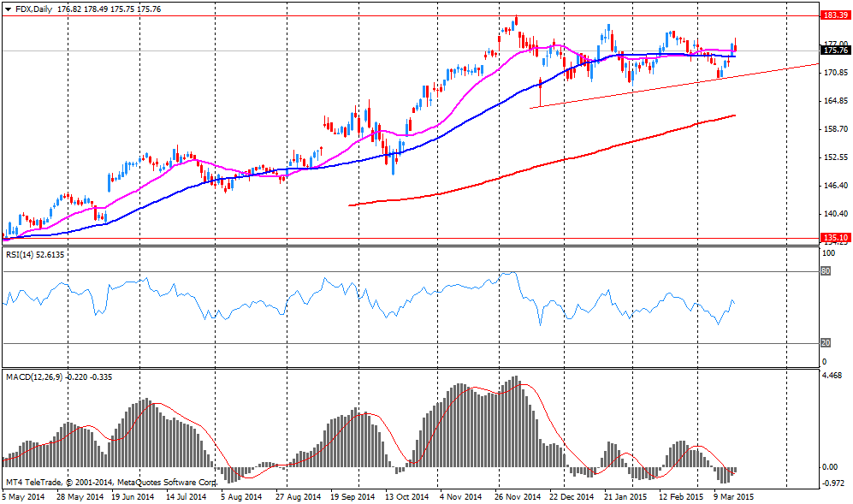Viewport: 853px width, 504px height.
Task: Click the MACD scale value -0.972
Action: click(x=832, y=483)
